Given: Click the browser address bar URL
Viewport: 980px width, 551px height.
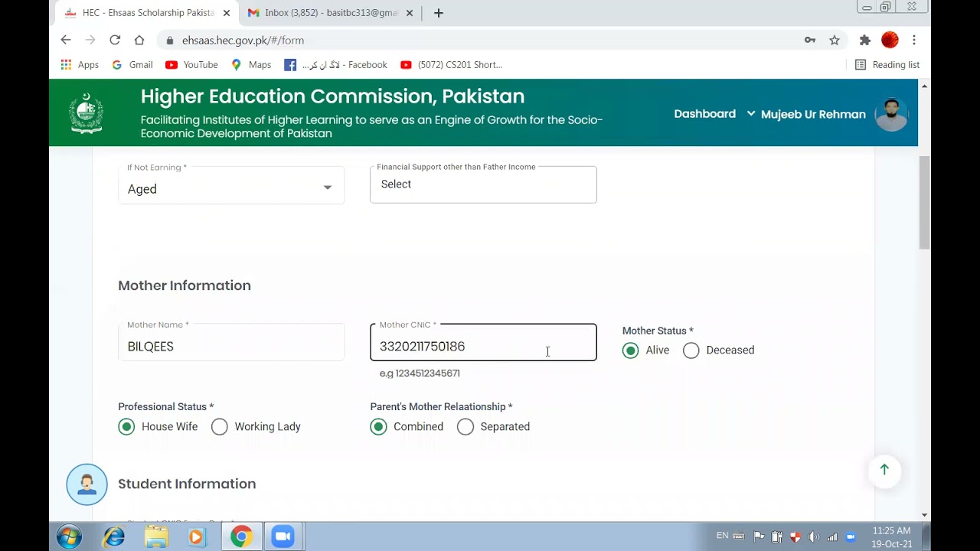Looking at the screenshot, I should 243,40.
